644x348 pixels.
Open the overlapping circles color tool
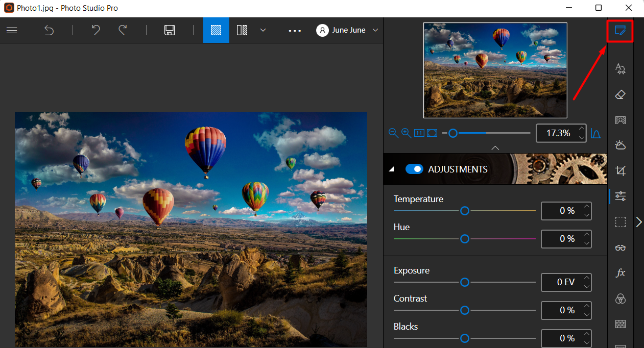[x=621, y=299]
